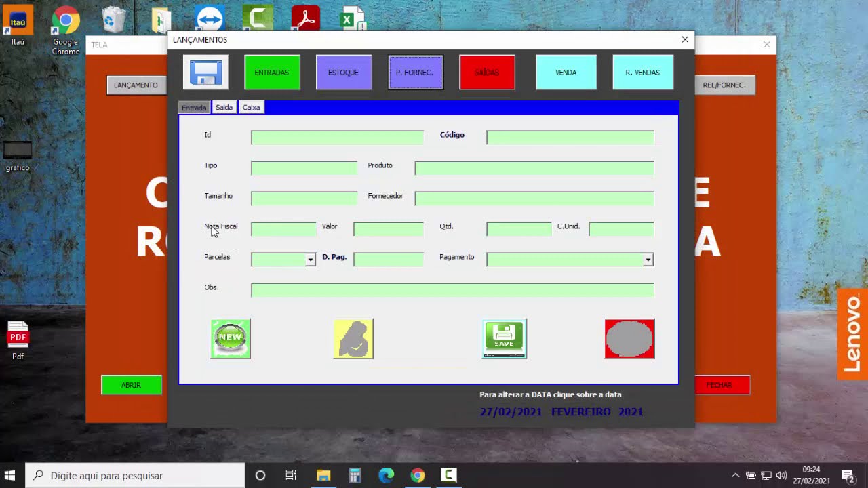This screenshot has width=868, height=488.
Task: Click red FECHAR button in TELA window
Action: tap(723, 385)
